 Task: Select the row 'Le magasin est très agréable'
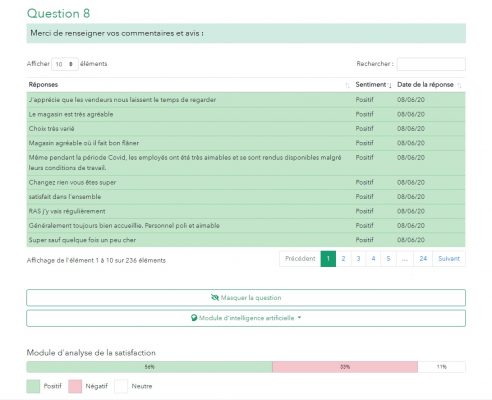(246, 114)
